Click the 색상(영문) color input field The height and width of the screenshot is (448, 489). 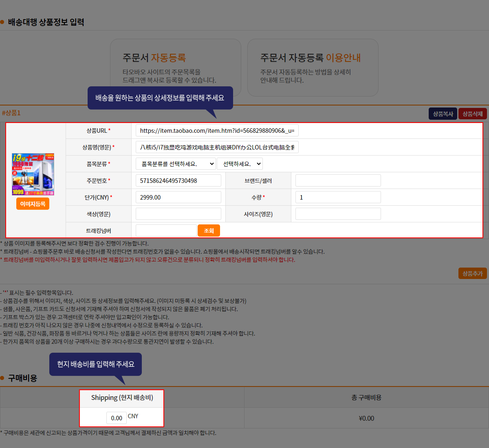click(x=178, y=214)
